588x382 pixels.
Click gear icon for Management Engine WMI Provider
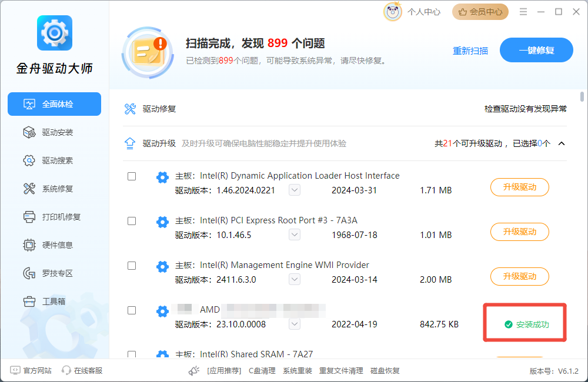(x=162, y=267)
